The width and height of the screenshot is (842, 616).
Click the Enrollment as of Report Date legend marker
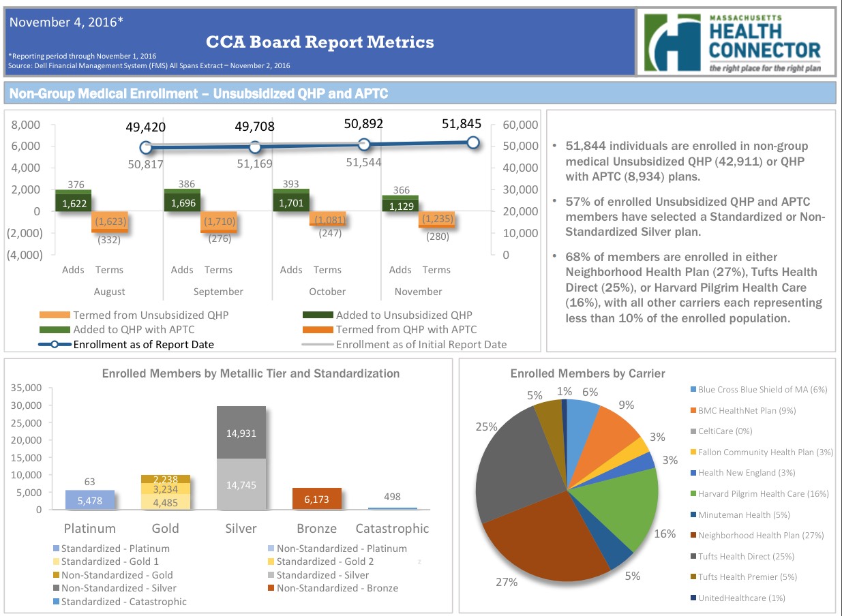[x=55, y=344]
